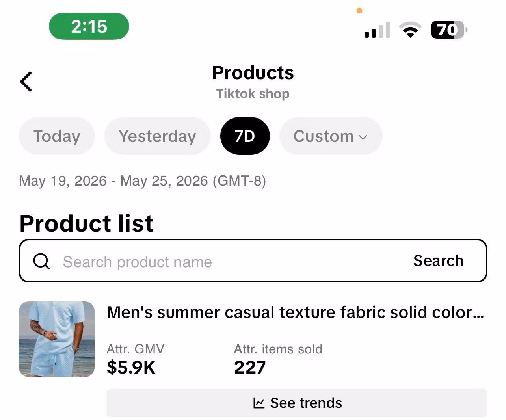Tap the green 2:15 time pill
This screenshot has height=420, width=506.
tap(89, 26)
